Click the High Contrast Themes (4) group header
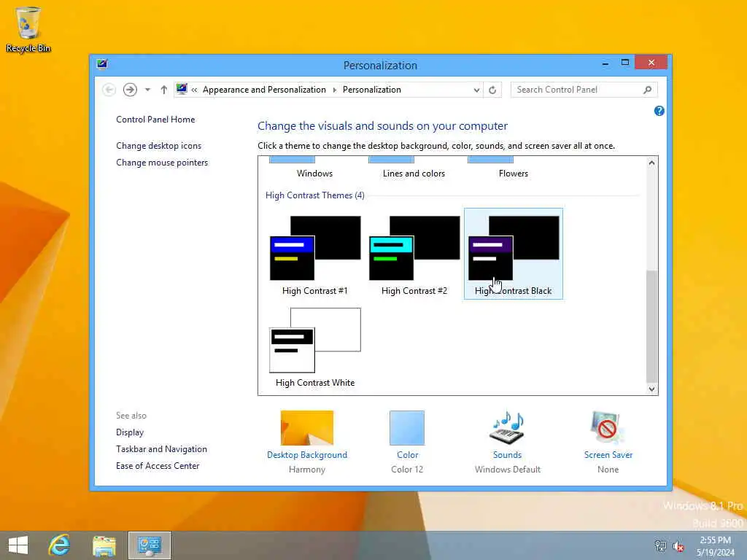 pyautogui.click(x=315, y=195)
